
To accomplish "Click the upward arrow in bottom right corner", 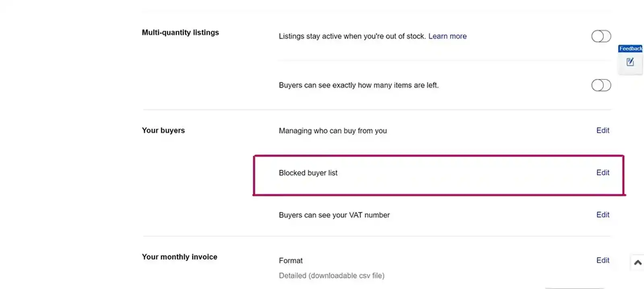I will [x=638, y=262].
